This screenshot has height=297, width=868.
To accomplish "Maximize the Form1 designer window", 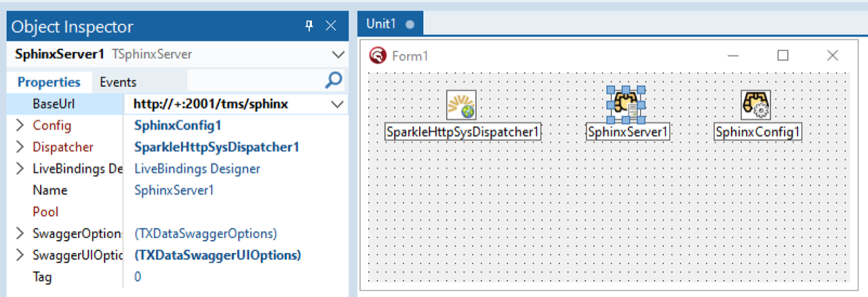I will point(783,56).
